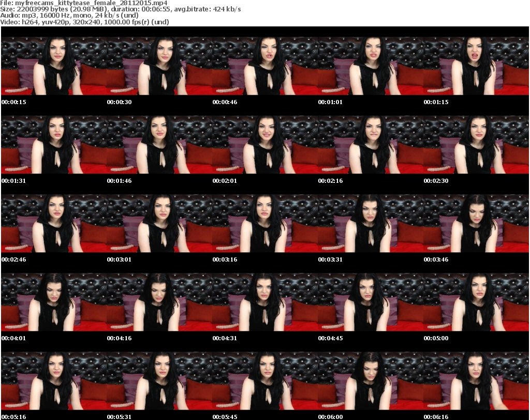Select the thumbnail at timestamp 00:04:45

370,302
